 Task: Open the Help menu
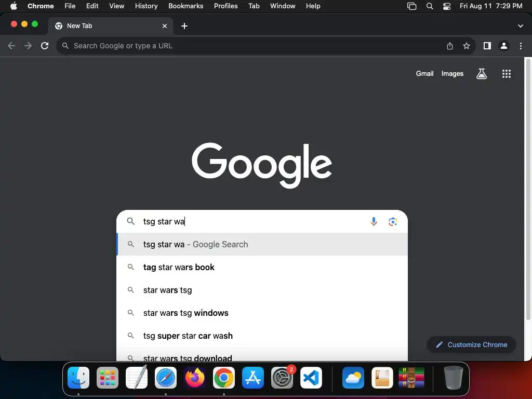point(313,6)
